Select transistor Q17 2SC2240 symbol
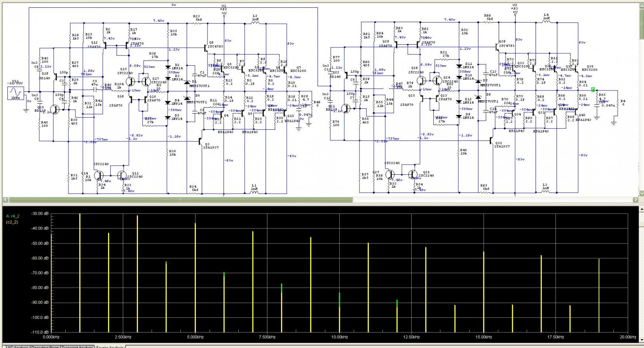The image size is (644, 348). pyautogui.click(x=146, y=81)
